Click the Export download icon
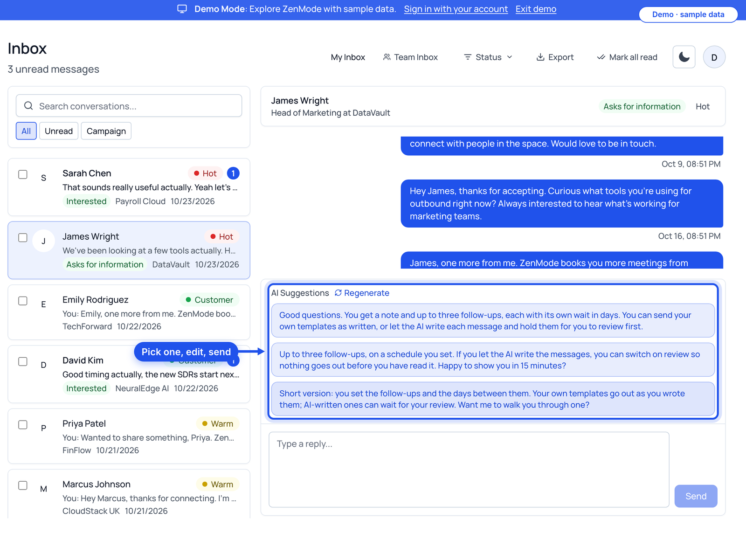The height and width of the screenshot is (560, 746). [x=540, y=57]
